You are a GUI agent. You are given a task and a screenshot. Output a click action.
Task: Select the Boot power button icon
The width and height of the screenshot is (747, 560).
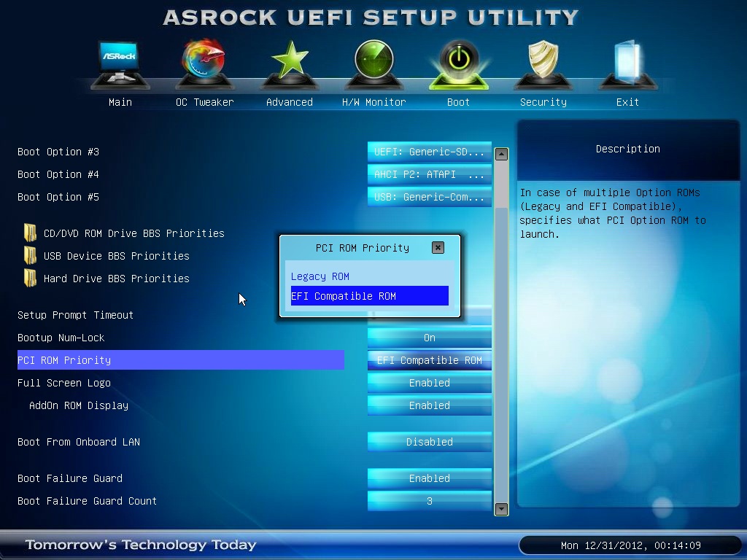click(x=458, y=64)
